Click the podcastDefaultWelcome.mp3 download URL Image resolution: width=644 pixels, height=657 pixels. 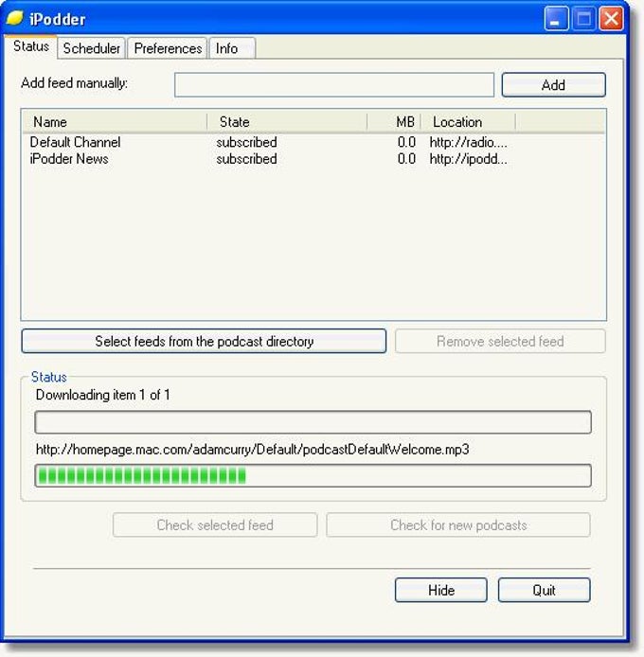pos(253,450)
